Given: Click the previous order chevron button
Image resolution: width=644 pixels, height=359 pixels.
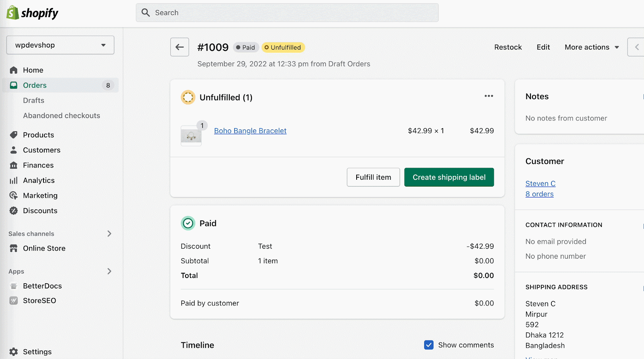Looking at the screenshot, I should click(636, 47).
